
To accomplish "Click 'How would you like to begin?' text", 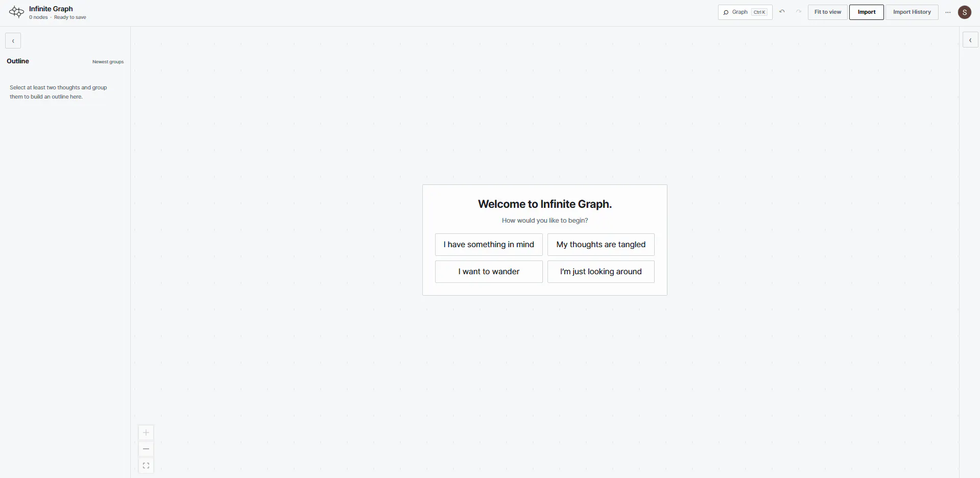I will click(x=545, y=221).
